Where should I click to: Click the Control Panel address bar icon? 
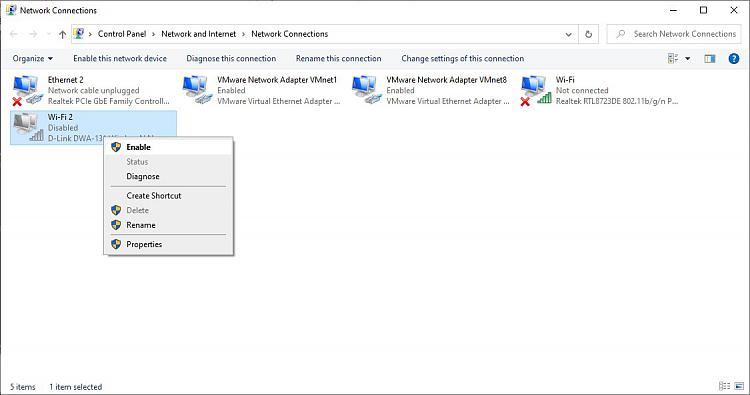coord(79,33)
